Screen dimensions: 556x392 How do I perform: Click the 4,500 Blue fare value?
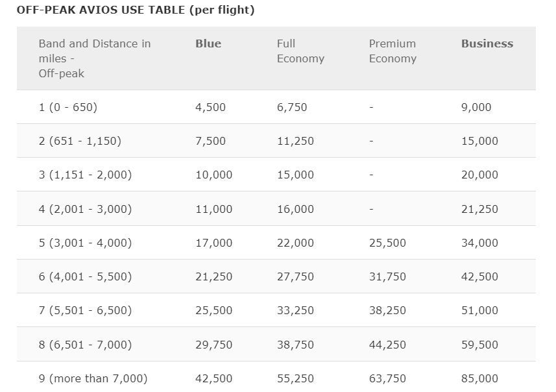[210, 107]
